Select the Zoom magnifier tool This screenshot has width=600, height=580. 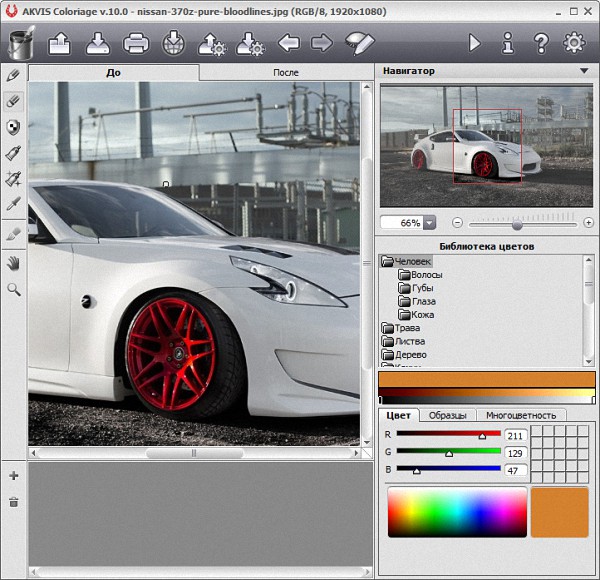(14, 289)
